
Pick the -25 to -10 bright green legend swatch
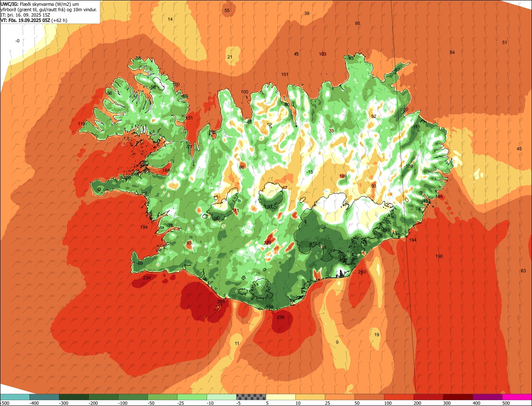click(x=192, y=397)
